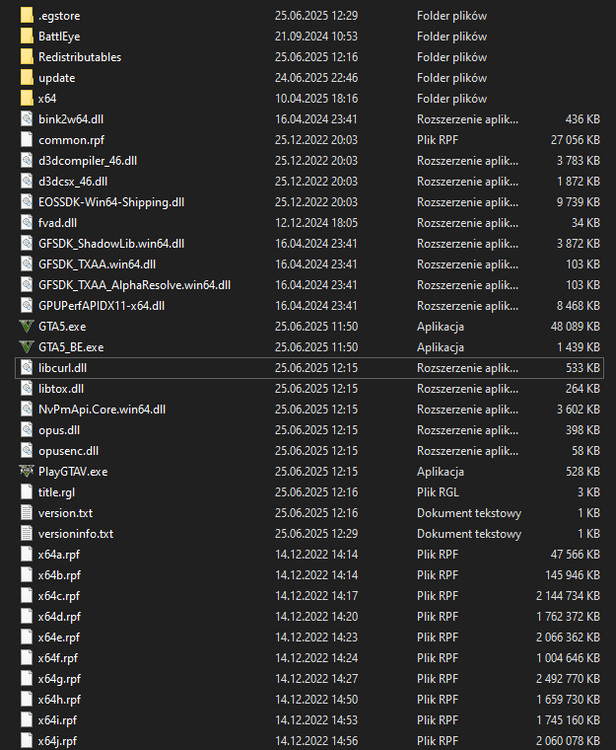Select the GTA5.exe file name

(x=62, y=327)
